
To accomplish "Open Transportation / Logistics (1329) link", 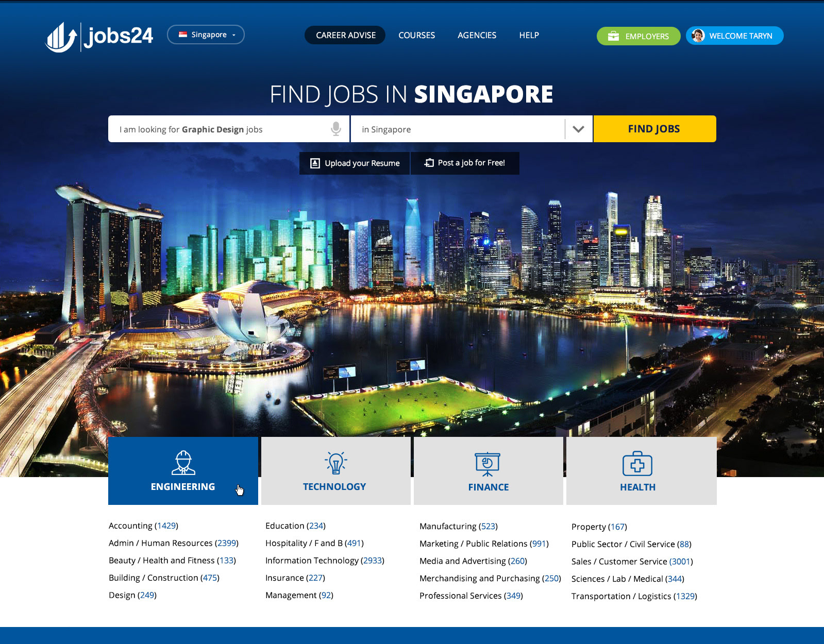I will click(x=634, y=596).
